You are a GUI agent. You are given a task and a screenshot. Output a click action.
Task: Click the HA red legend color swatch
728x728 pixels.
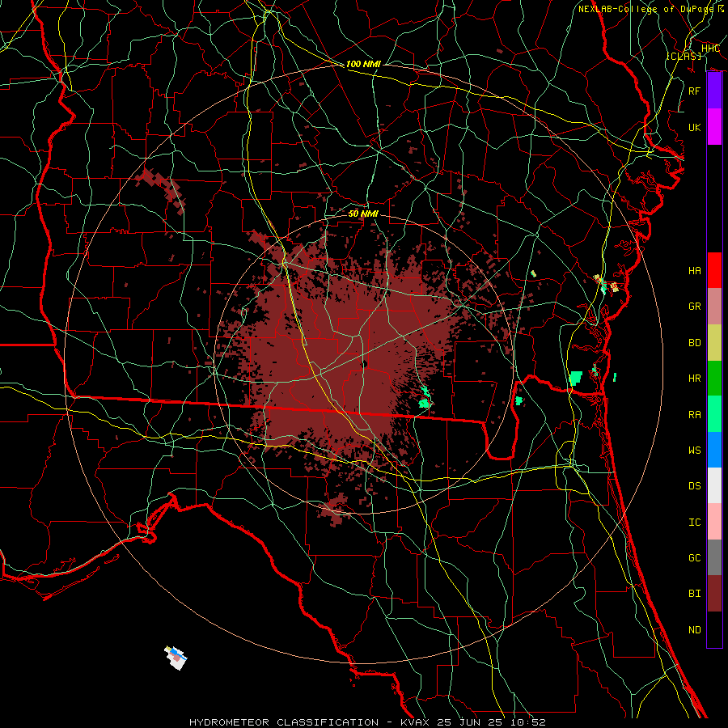pyautogui.click(x=714, y=270)
